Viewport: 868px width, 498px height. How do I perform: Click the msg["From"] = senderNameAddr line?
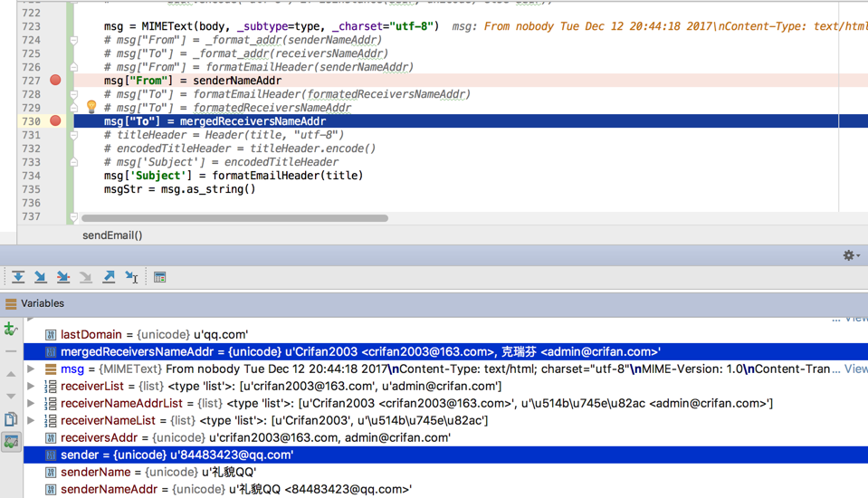point(193,81)
